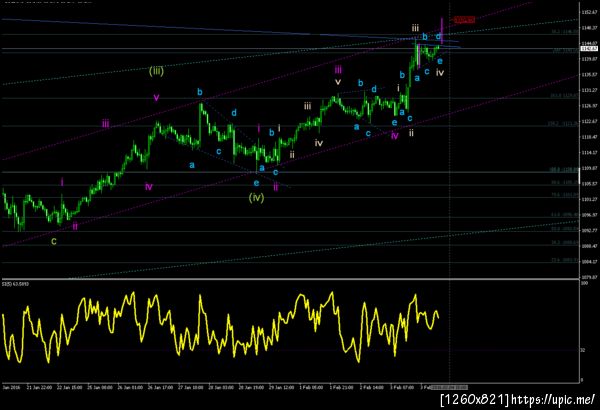Click the 1131.27 price axis value

pos(589,90)
